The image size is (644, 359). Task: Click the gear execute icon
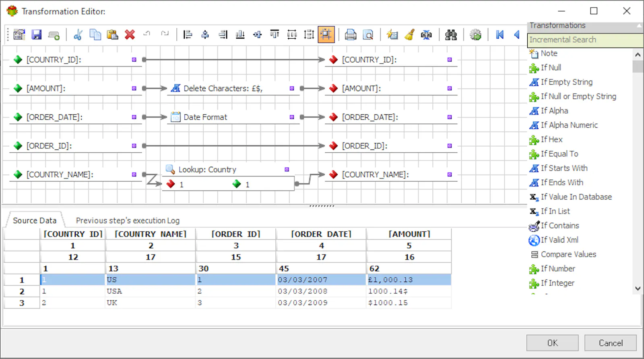(x=475, y=35)
